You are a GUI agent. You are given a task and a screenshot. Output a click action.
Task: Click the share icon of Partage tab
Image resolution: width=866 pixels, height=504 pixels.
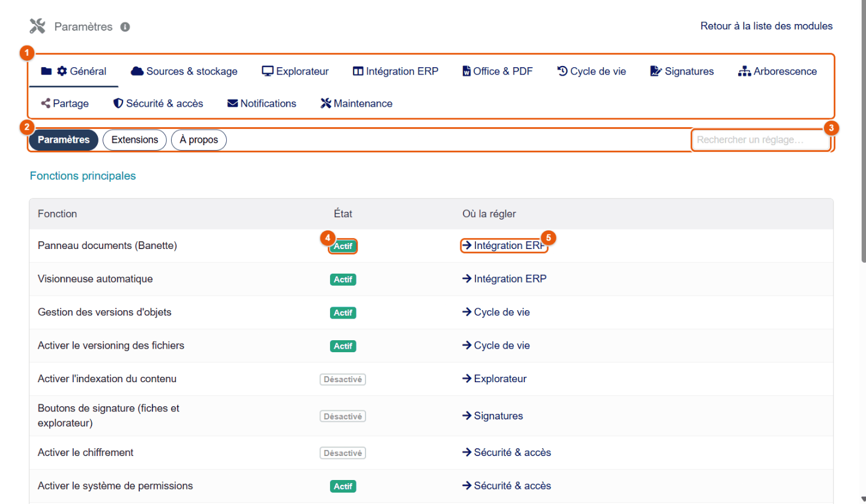coord(46,103)
